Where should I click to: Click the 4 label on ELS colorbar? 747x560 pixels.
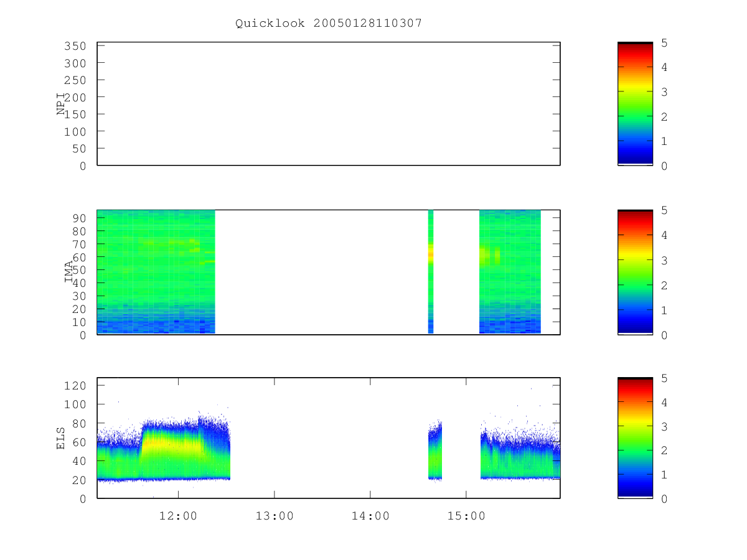(664, 403)
